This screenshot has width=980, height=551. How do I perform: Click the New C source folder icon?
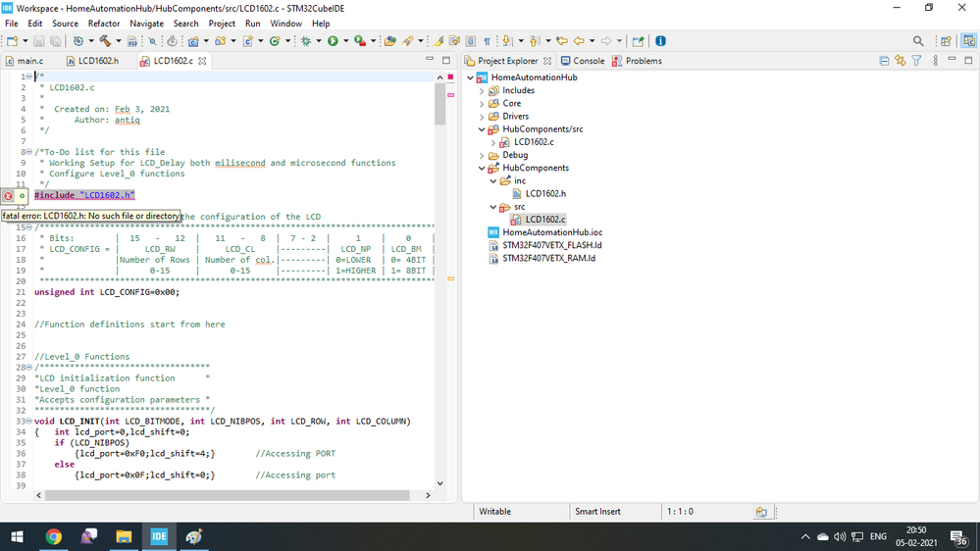220,41
